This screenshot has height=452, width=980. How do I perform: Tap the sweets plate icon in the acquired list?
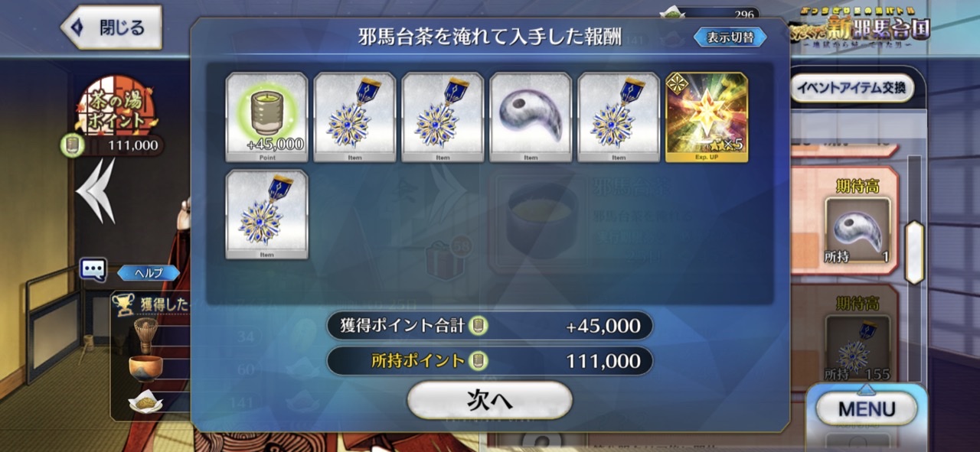tap(145, 402)
